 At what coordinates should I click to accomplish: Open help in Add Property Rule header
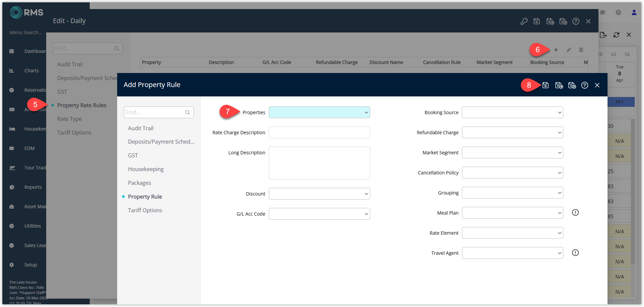point(585,85)
